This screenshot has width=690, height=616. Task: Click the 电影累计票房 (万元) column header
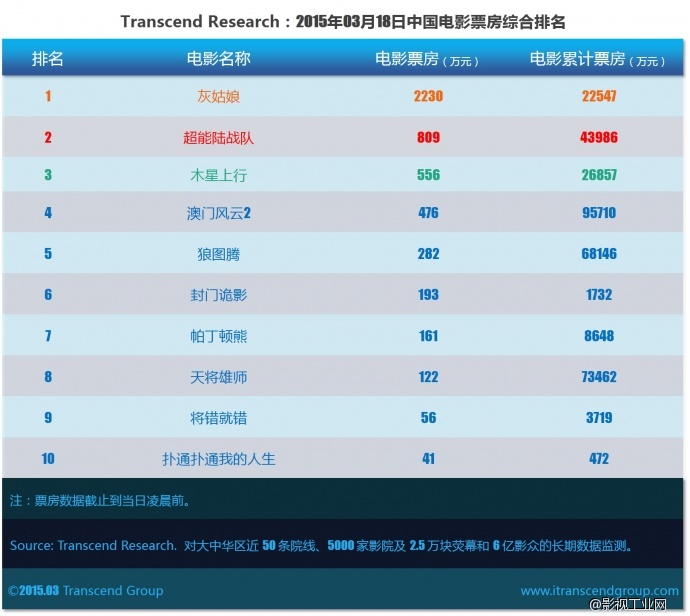coord(598,59)
